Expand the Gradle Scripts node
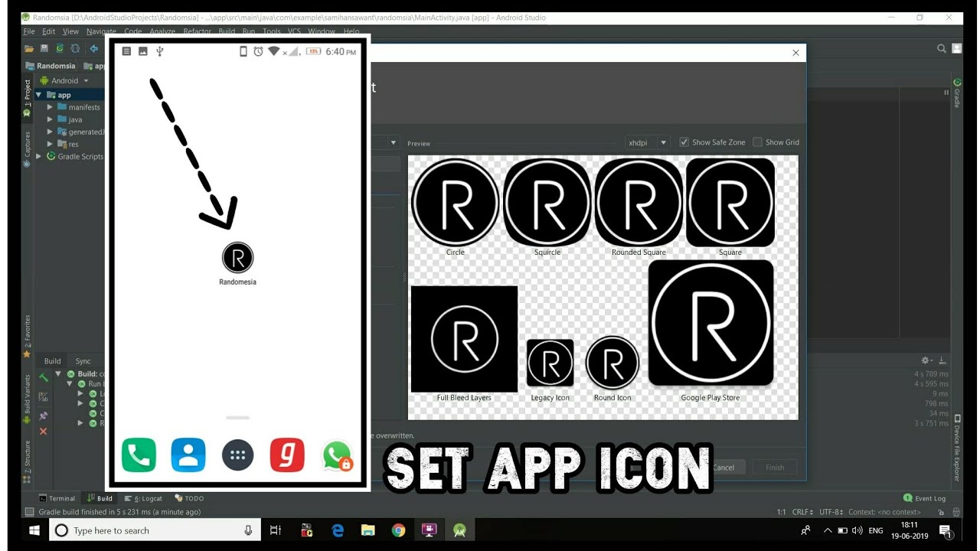This screenshot has height=551, width=980. (x=39, y=156)
